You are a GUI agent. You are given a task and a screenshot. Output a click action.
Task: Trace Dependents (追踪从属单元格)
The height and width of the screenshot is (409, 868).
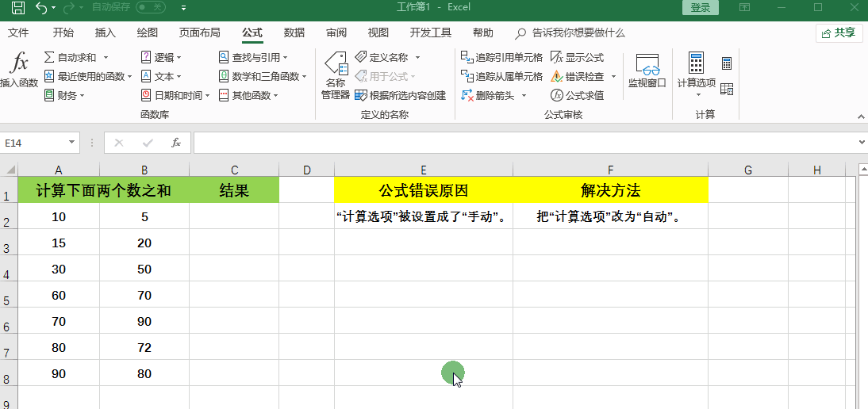501,76
